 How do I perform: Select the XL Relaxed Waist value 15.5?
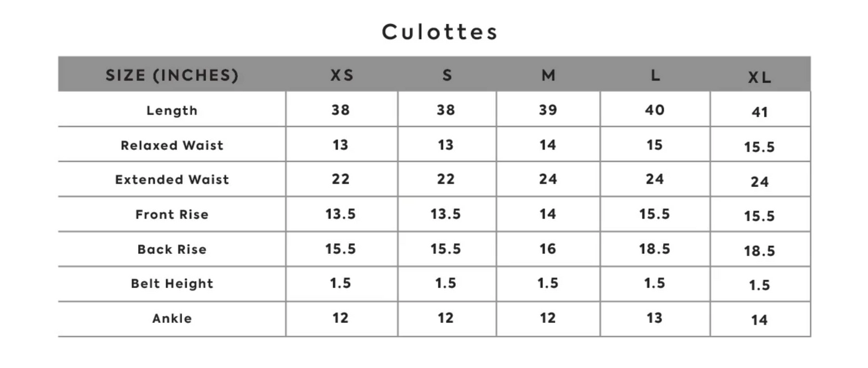click(x=760, y=147)
